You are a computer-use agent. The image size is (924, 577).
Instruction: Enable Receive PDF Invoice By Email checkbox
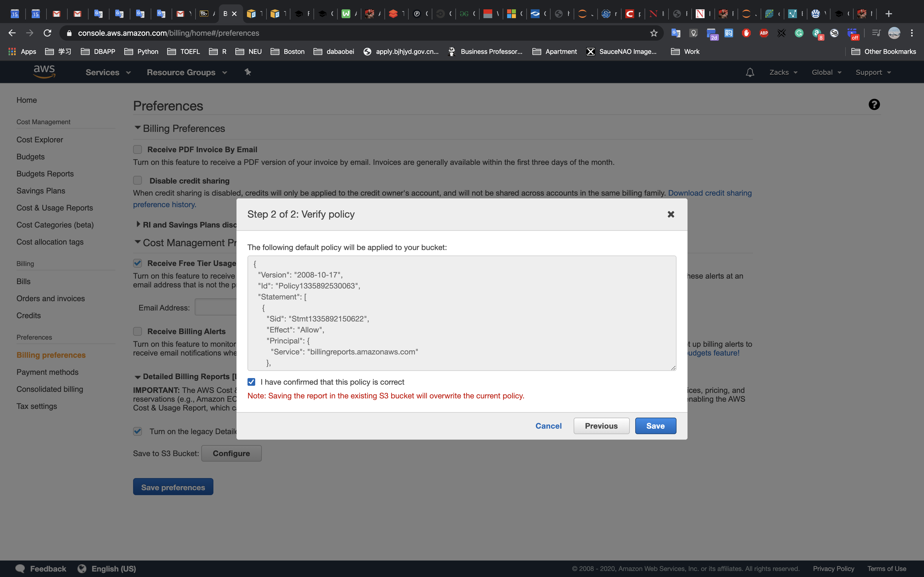coord(137,149)
